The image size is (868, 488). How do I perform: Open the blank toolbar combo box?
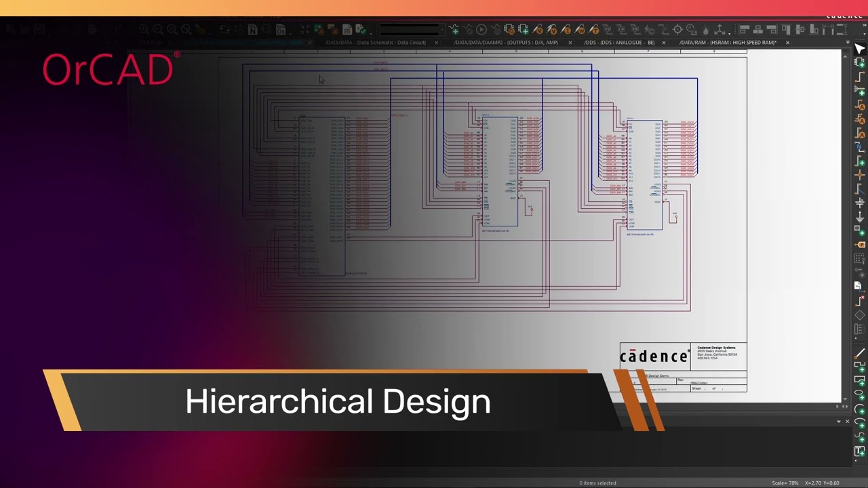coord(410,30)
